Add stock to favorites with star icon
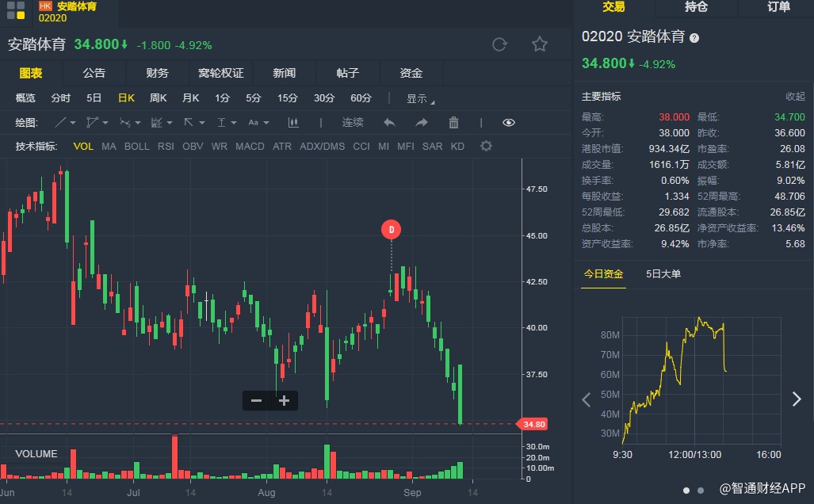 [x=540, y=44]
